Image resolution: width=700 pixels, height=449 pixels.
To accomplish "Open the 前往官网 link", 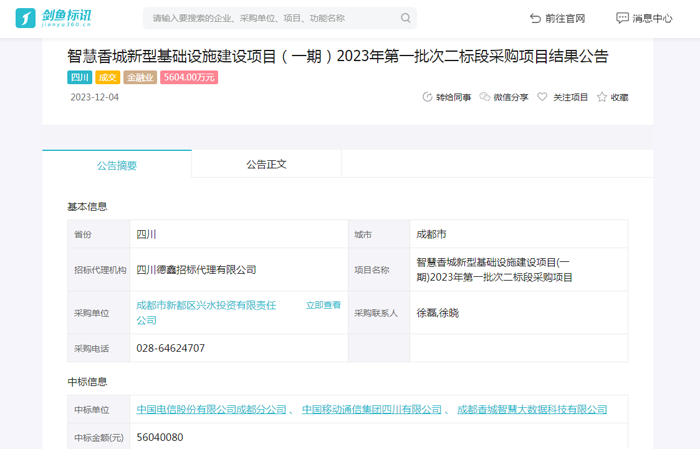I will coord(565,18).
